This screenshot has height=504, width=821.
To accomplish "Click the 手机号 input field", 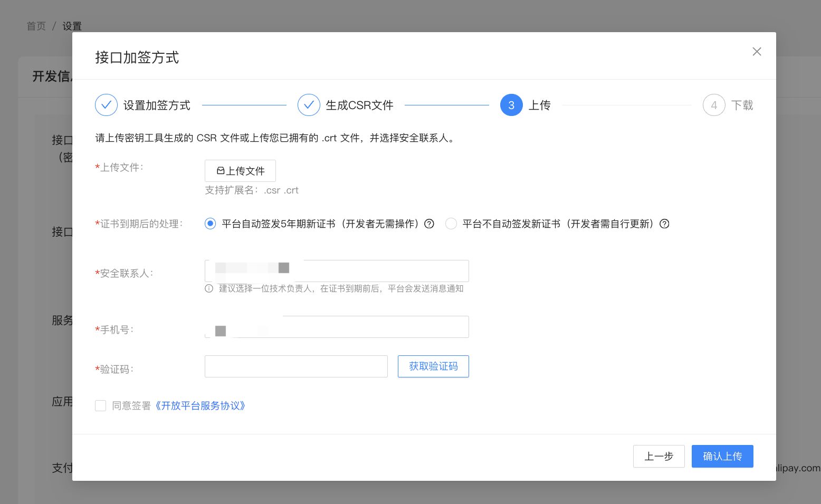I will click(x=369, y=327).
